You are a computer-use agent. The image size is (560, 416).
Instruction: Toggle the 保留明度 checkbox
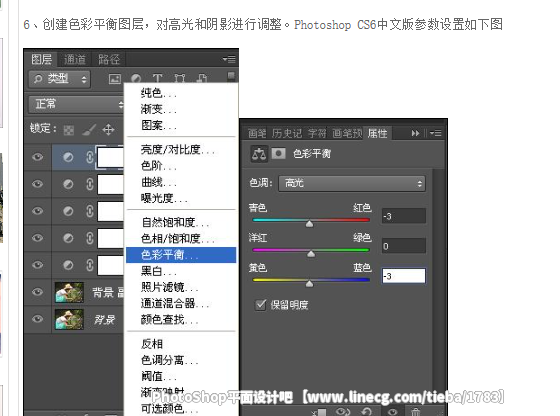(261, 305)
